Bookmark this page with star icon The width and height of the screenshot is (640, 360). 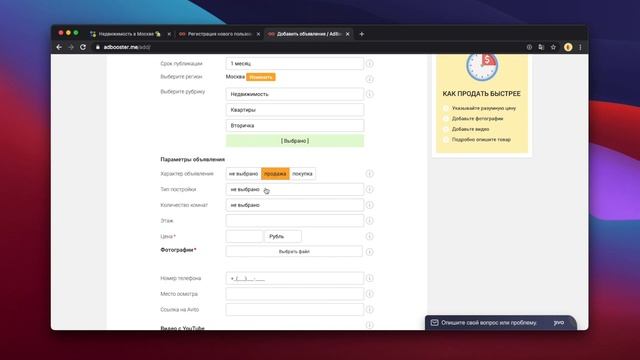click(553, 47)
